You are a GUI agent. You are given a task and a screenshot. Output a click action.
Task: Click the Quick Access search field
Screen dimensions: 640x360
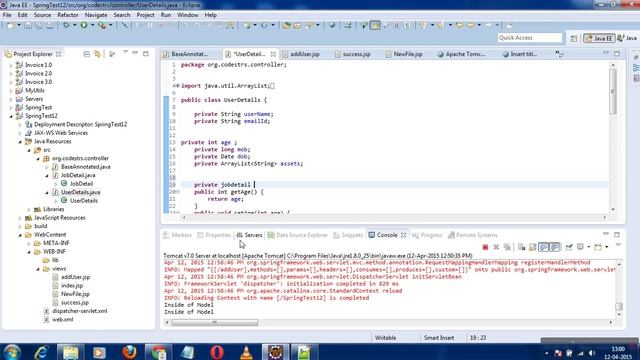click(x=530, y=38)
